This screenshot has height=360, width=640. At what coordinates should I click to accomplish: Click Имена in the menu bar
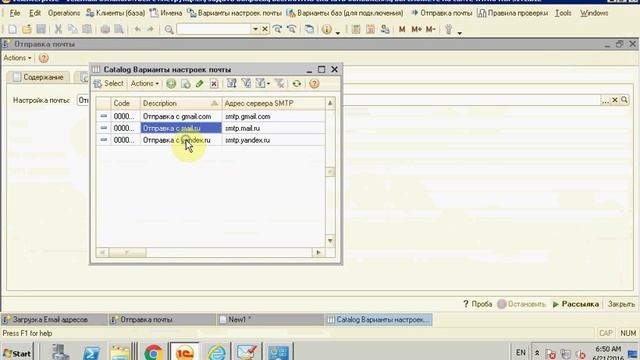[x=166, y=13]
